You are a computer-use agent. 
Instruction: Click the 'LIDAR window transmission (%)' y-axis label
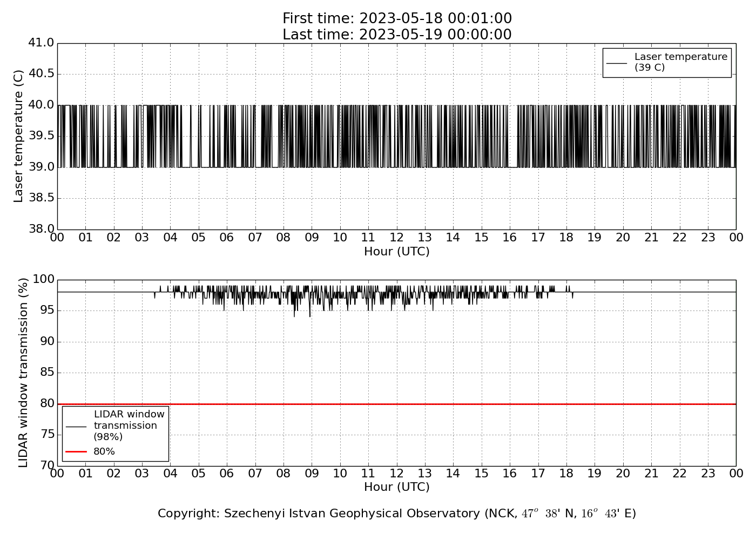(23, 373)
